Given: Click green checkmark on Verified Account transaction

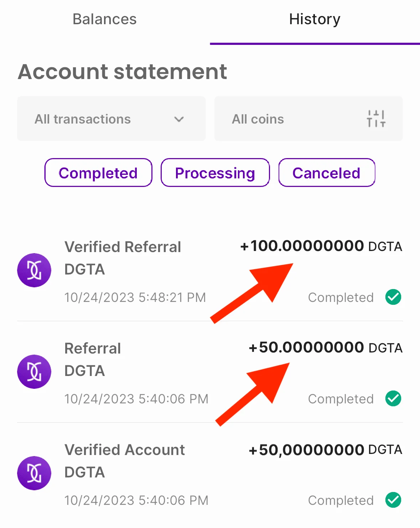Looking at the screenshot, I should coord(393,500).
